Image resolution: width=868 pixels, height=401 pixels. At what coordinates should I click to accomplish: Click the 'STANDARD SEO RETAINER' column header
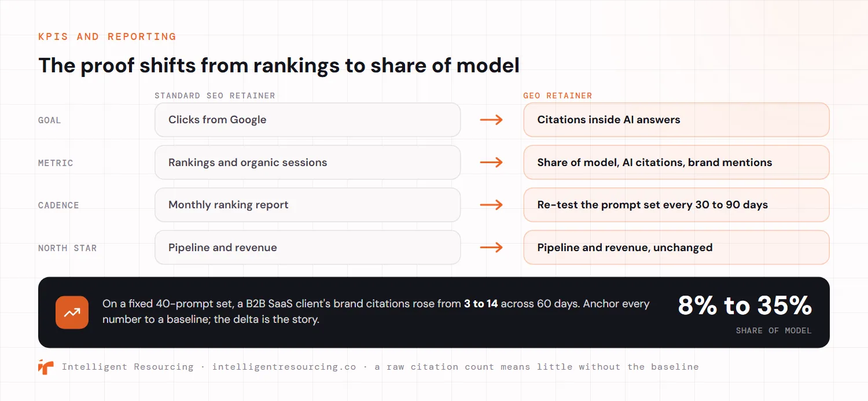coord(215,95)
